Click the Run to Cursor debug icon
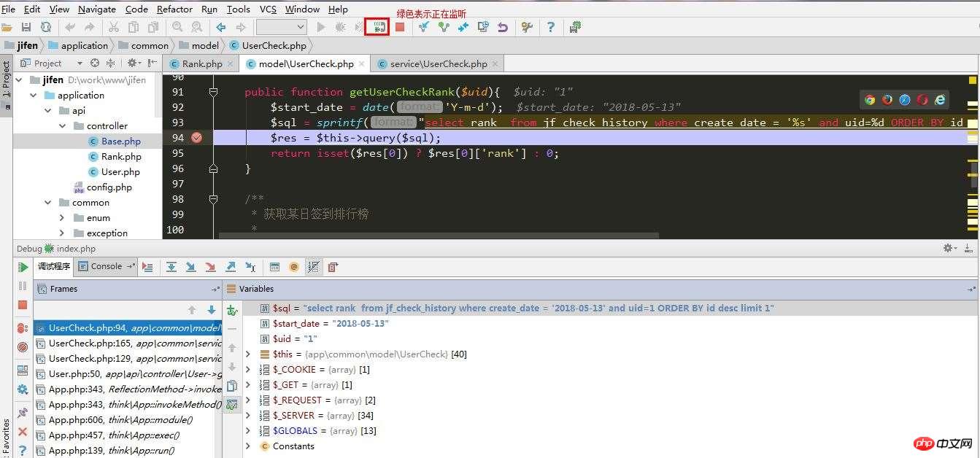Image resolution: width=980 pixels, height=458 pixels. (250, 267)
